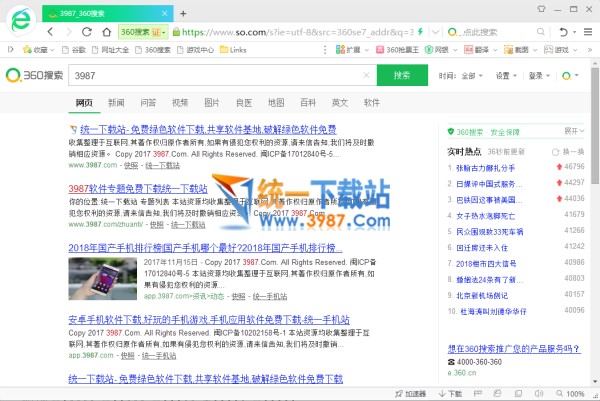This screenshot has height=401, width=600.
Task: Click the 360搜索 logo
Action: (x=34, y=75)
